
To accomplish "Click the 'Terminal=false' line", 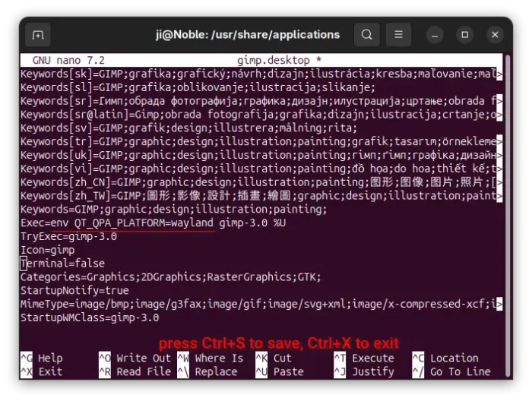I will pos(62,264).
